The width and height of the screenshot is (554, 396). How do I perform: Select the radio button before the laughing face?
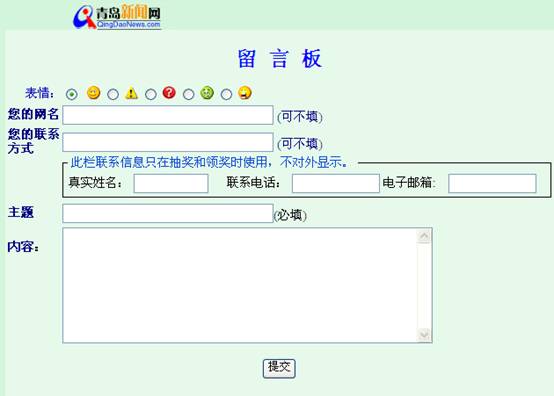226,94
